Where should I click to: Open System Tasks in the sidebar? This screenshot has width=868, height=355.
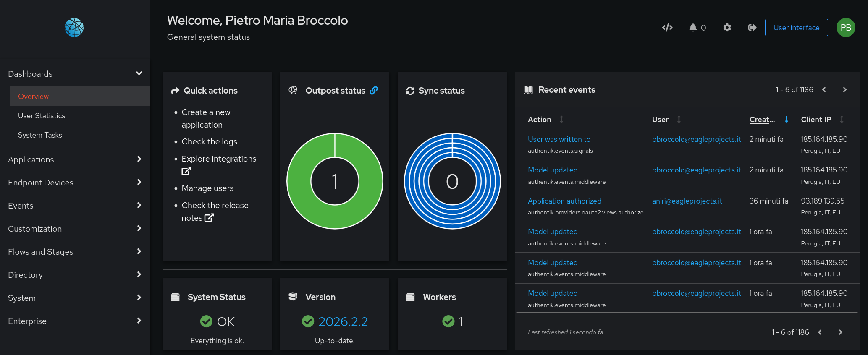(40, 135)
